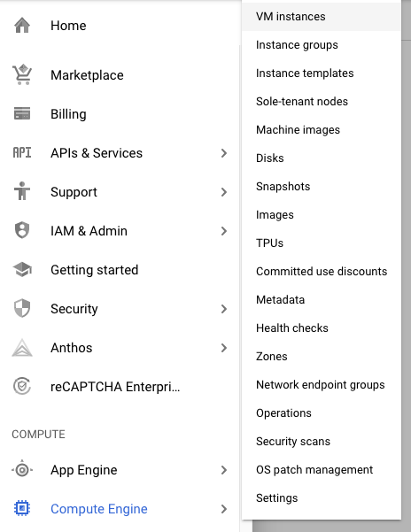This screenshot has width=411, height=532.
Task: Expand the Anthos submenu chevron
Action: (223, 348)
